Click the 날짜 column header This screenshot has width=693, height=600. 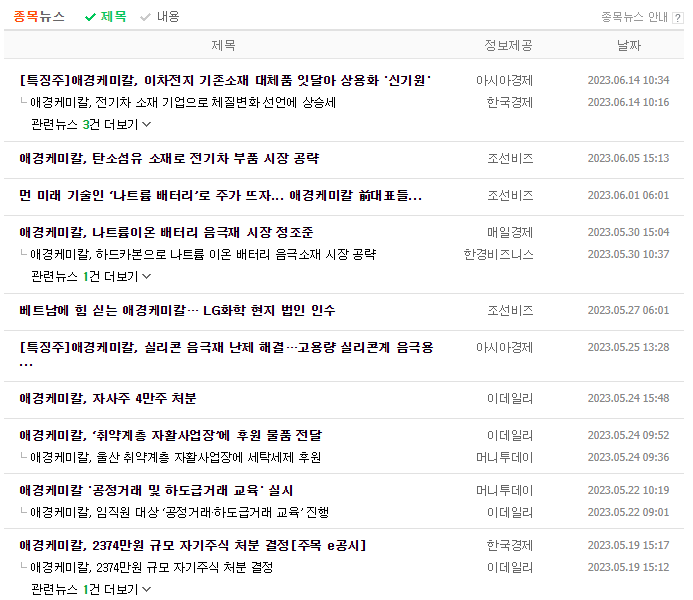[x=629, y=45]
